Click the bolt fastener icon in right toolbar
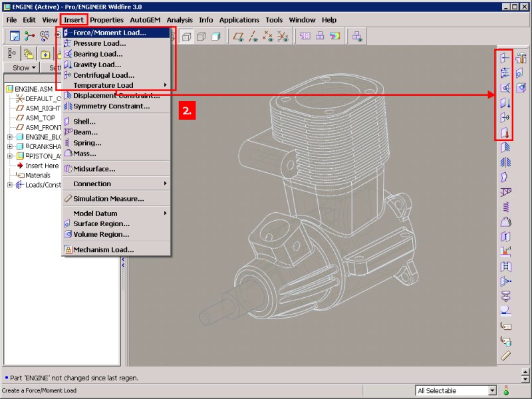Screen dimensions: 532x399 [505, 296]
